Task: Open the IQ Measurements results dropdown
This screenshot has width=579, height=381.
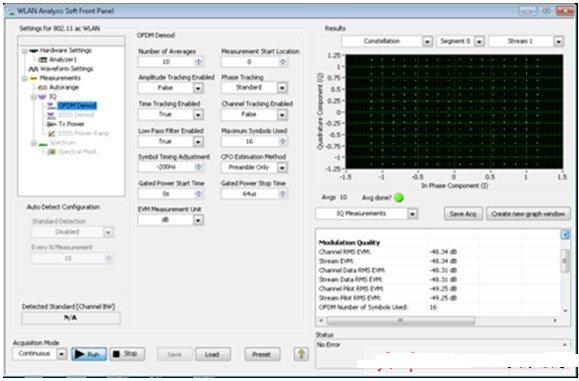Action: (412, 214)
